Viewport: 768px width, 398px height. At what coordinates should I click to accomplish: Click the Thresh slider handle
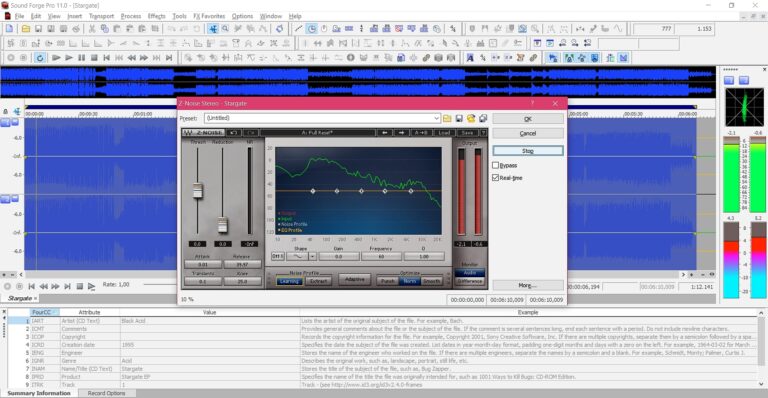click(197, 190)
